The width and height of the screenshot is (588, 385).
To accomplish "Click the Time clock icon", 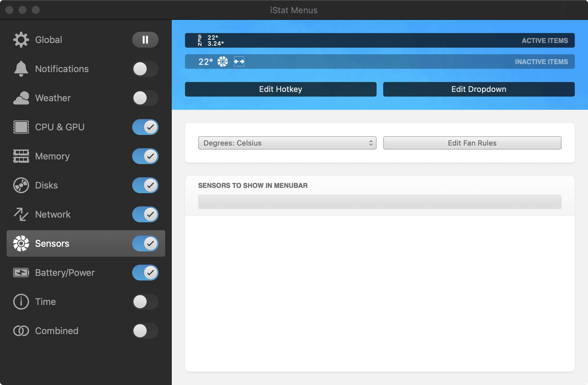I will tap(21, 302).
